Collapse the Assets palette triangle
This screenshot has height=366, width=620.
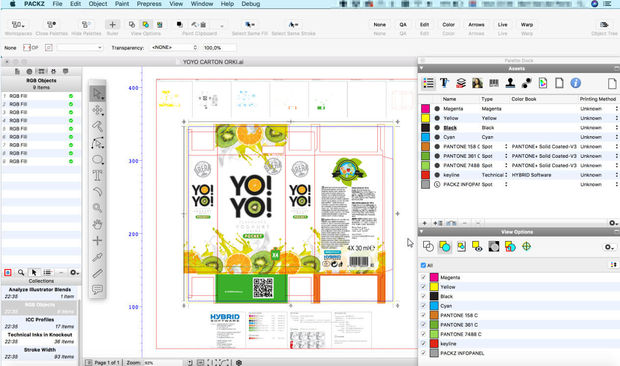(x=422, y=68)
